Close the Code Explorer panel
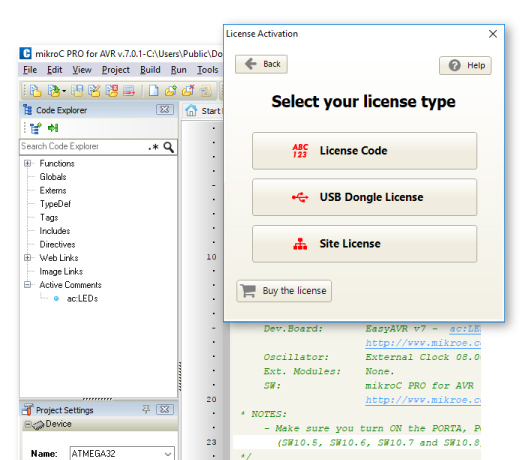The image size is (530, 460). tap(165, 110)
